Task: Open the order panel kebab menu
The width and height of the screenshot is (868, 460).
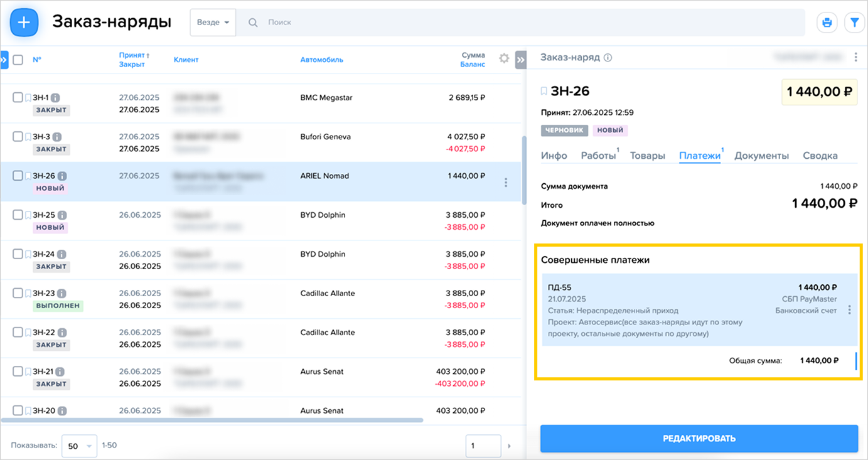Action: click(855, 58)
